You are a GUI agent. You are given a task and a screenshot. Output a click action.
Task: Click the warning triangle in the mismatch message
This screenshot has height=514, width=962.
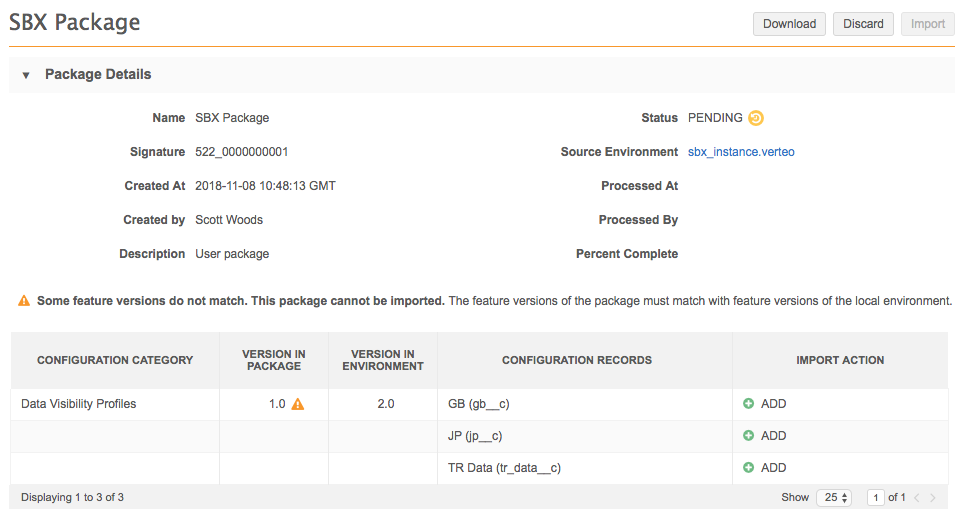coord(23,301)
